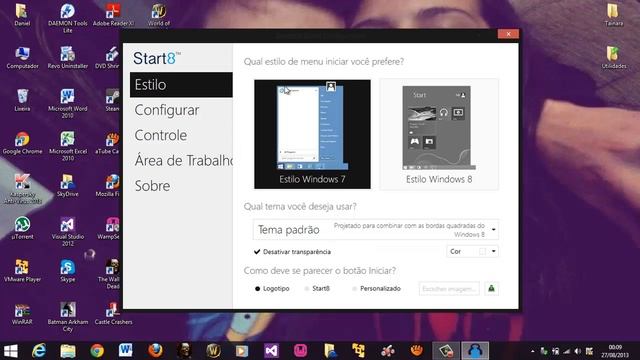Select the Estilo Windows 8 menu thumbnail
Viewport: 640px width, 360px height.
point(439,134)
